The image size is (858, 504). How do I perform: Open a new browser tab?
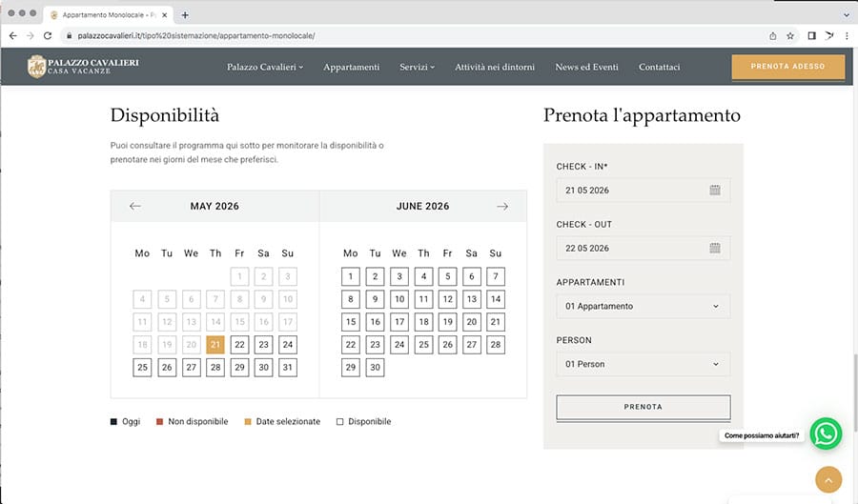tap(185, 14)
